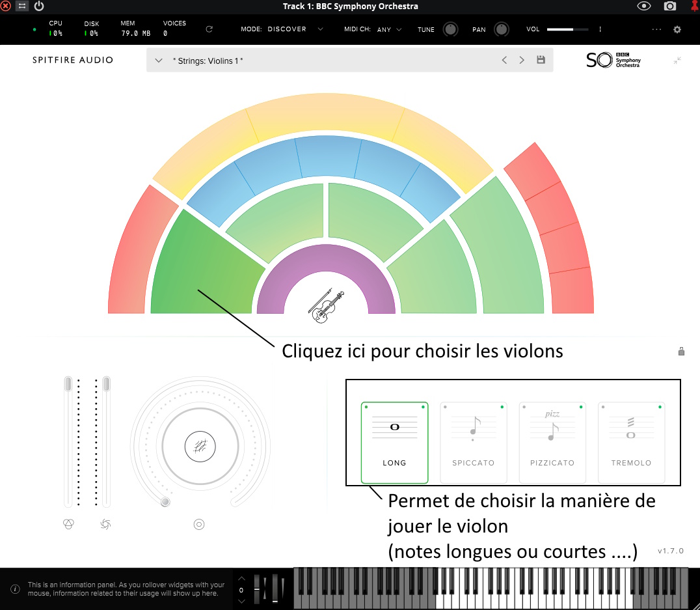The height and width of the screenshot is (610, 700).
Task: Expand the preset list chevron
Action: pyautogui.click(x=159, y=61)
